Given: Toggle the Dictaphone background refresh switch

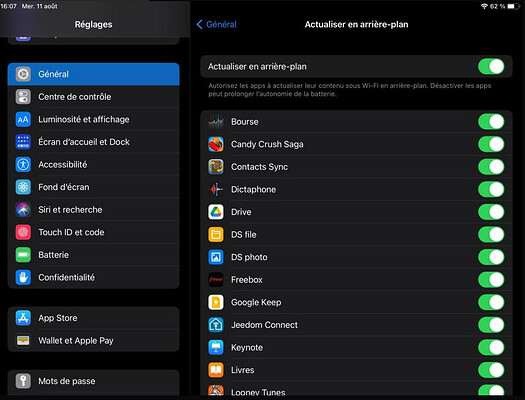Looking at the screenshot, I should 491,189.
